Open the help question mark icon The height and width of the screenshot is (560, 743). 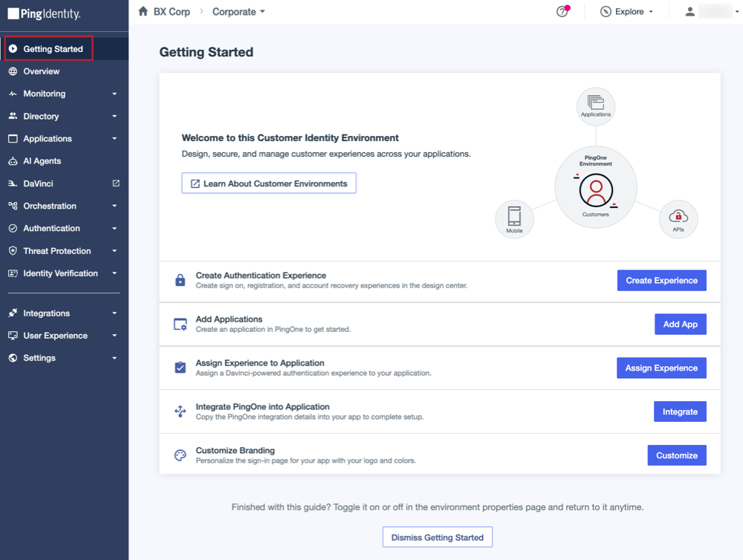pyautogui.click(x=562, y=11)
